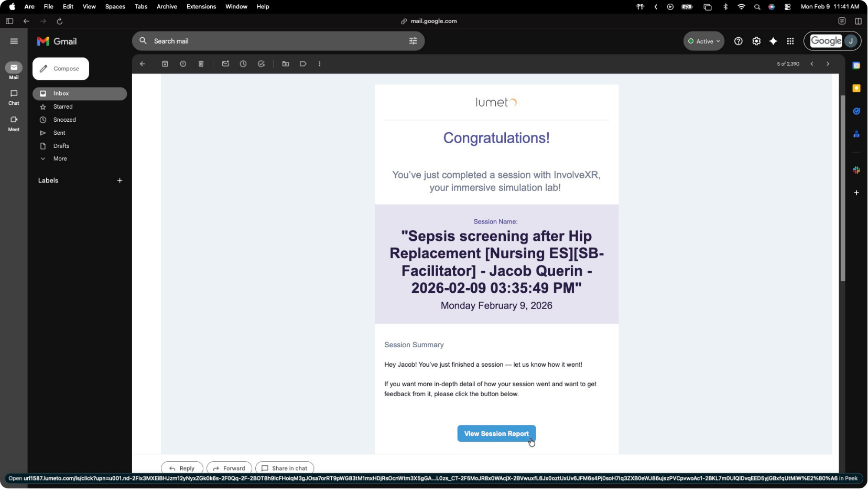Reply to this email
Viewport: 868px width, 490px height.
(182, 468)
